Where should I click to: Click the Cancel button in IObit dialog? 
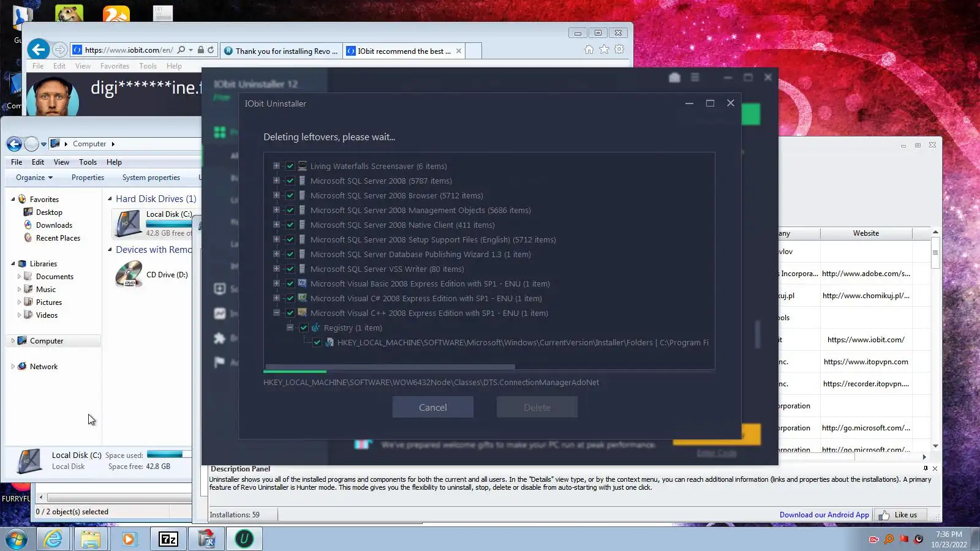[433, 407]
